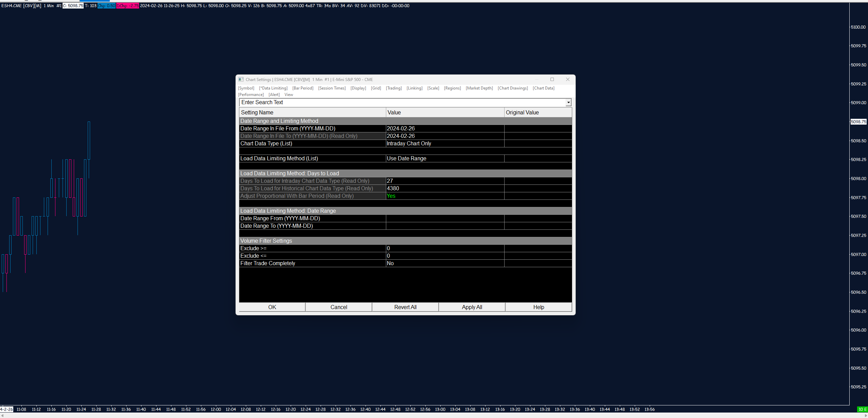Screen dimensions: 868x418
Task: Open the Session Times tab
Action: 331,88
